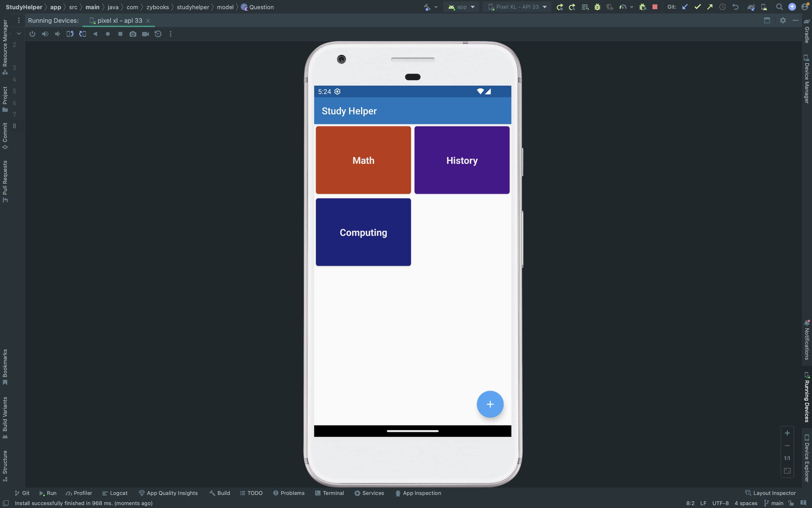
Task: Open Git Show History clock icon
Action: coord(723,7)
